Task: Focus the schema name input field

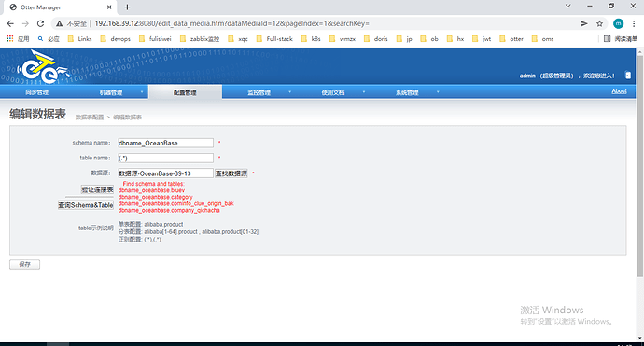Action: coord(165,143)
